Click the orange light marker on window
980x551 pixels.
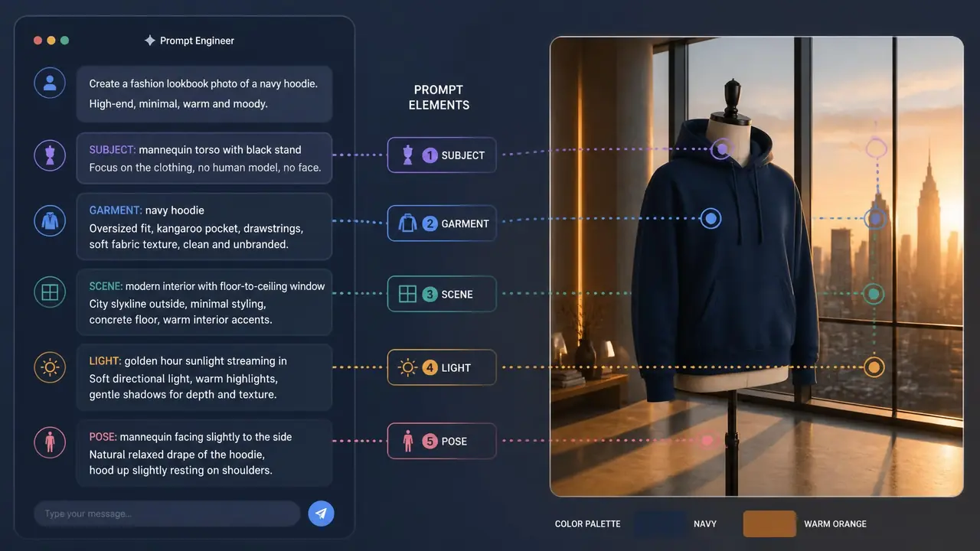(874, 367)
